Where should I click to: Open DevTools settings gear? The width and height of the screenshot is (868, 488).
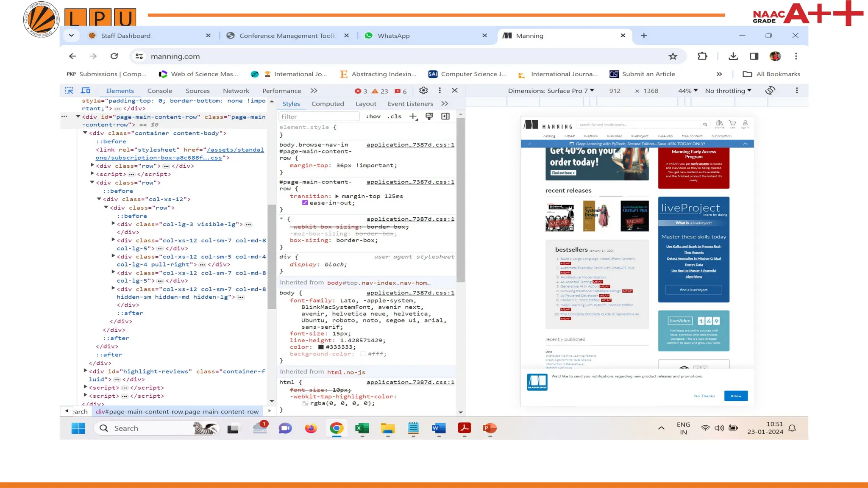click(423, 90)
